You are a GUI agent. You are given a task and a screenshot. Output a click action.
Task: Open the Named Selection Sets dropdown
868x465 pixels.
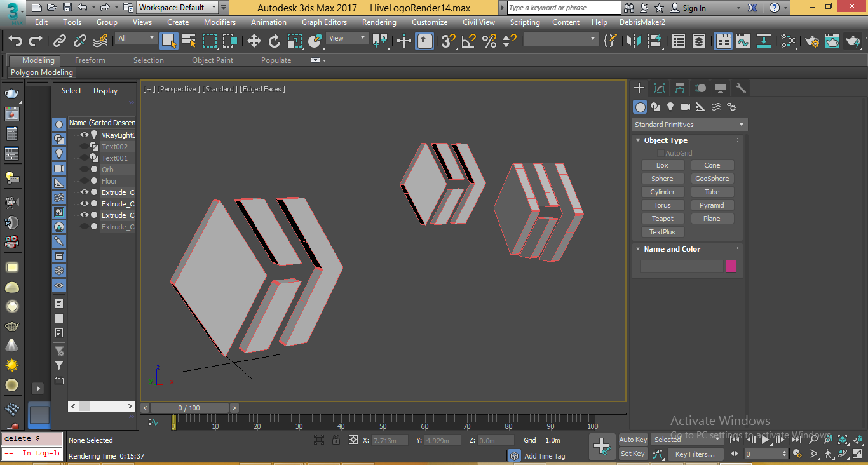coord(561,39)
